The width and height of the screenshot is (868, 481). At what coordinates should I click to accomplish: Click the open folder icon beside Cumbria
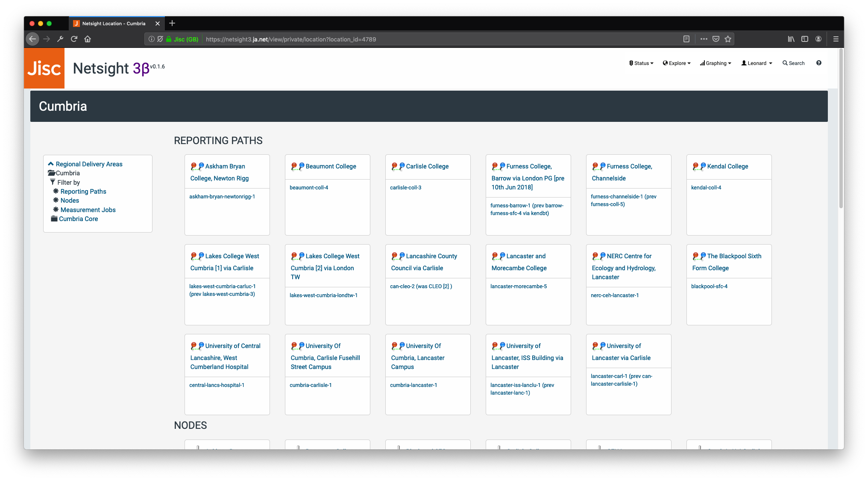click(52, 173)
